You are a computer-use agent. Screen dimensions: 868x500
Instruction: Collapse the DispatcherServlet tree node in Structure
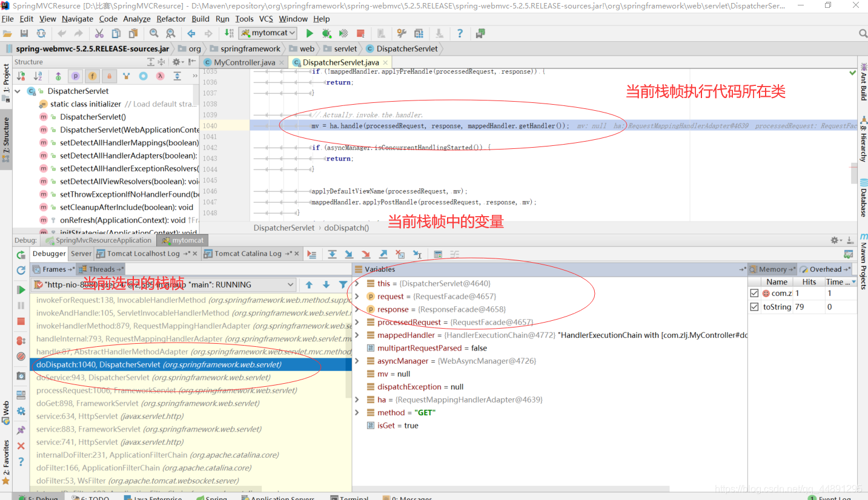(18, 91)
